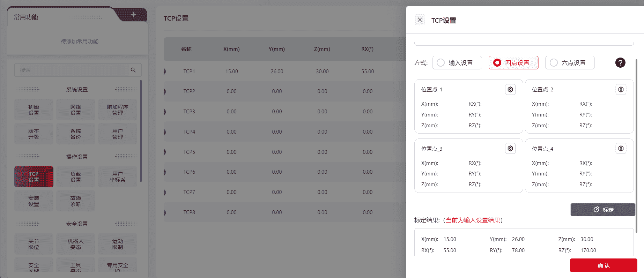The height and width of the screenshot is (278, 644).
Task: Expand the TCP1 row arrow
Action: pyautogui.click(x=165, y=72)
